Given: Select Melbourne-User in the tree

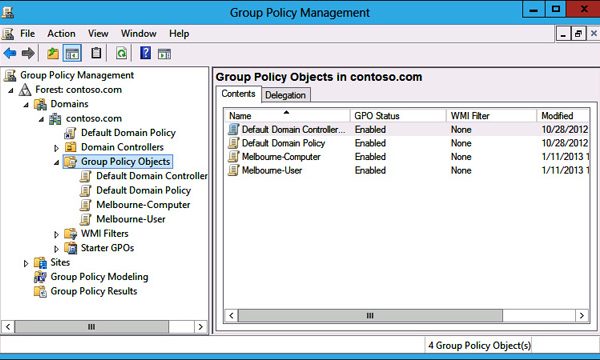Looking at the screenshot, I should point(130,219).
